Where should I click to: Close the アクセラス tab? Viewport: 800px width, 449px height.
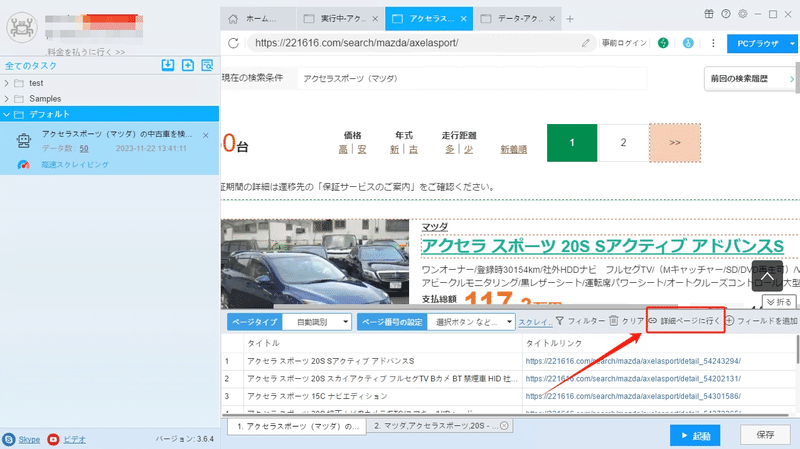(x=463, y=19)
